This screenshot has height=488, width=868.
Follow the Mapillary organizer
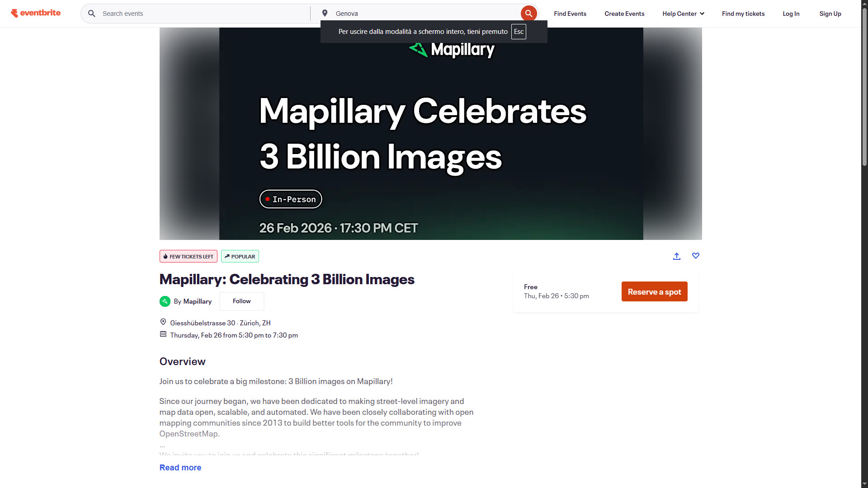pos(241,301)
